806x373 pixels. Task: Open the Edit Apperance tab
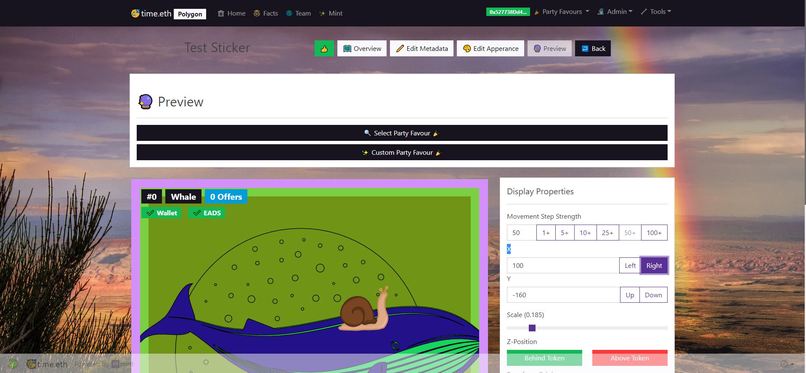click(490, 48)
